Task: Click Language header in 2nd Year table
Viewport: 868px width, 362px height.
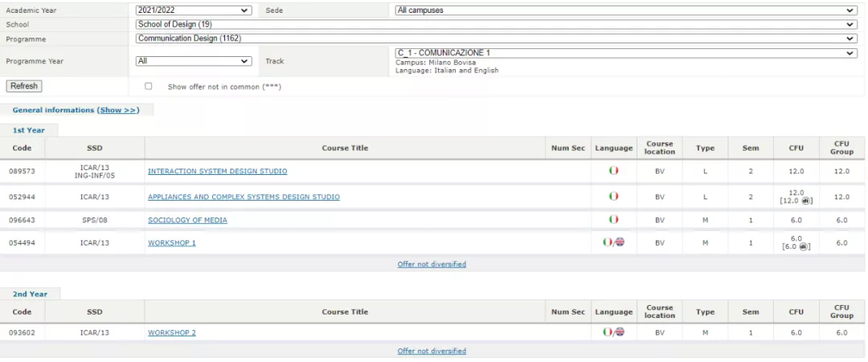Action: (613, 311)
